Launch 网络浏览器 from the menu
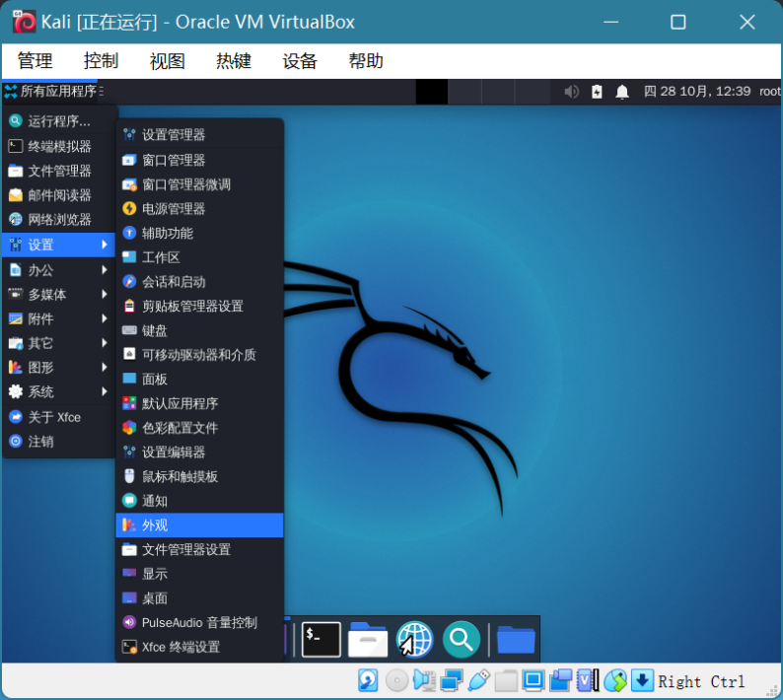783x700 pixels. (59, 219)
